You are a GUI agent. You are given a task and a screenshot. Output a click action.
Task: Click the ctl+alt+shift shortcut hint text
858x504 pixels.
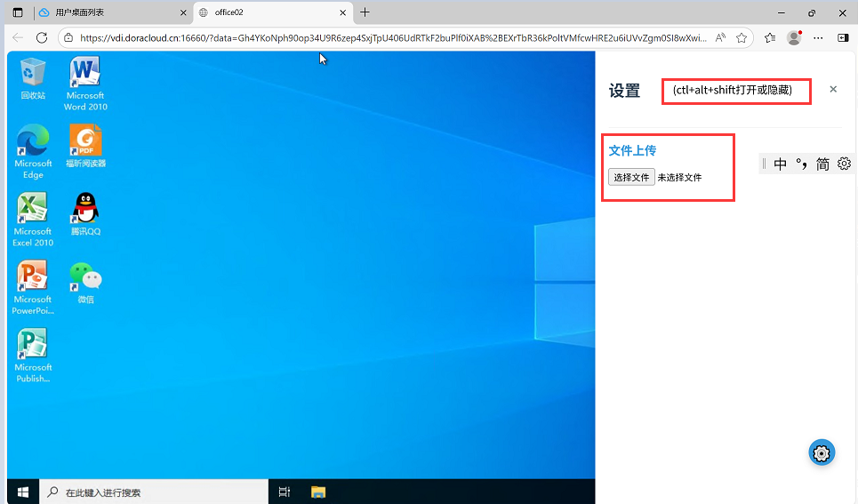tap(732, 90)
